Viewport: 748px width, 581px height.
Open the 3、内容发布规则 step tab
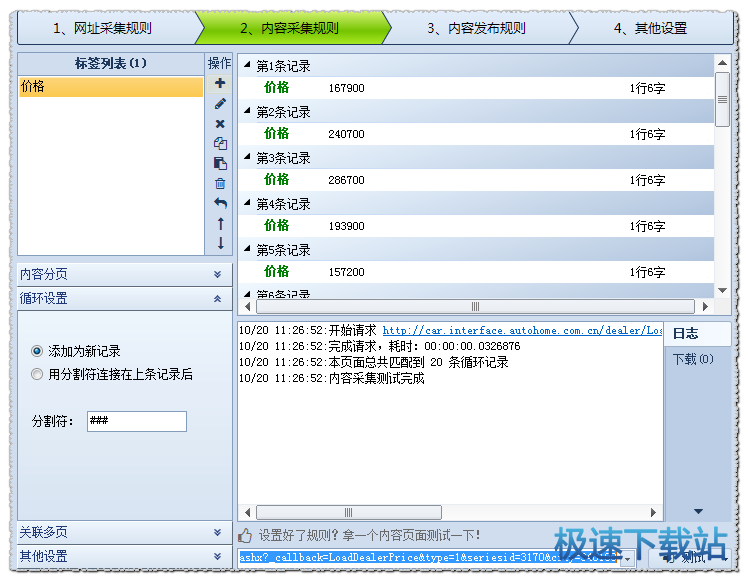(476, 28)
